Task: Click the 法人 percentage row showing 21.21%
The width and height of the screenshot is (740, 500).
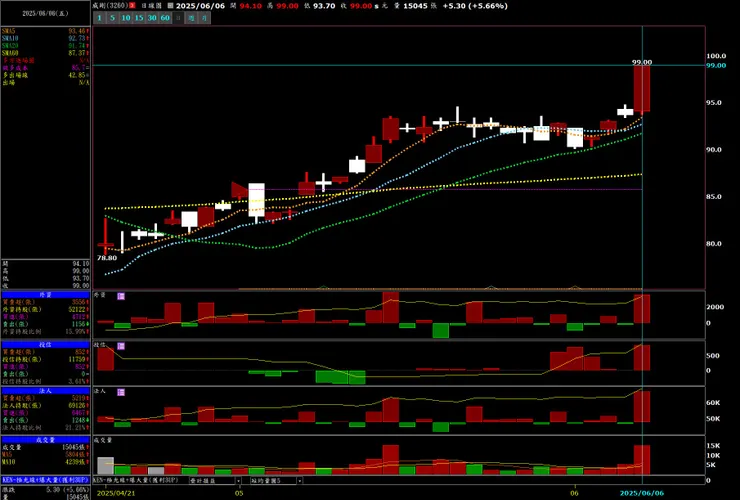Action: pos(45,428)
